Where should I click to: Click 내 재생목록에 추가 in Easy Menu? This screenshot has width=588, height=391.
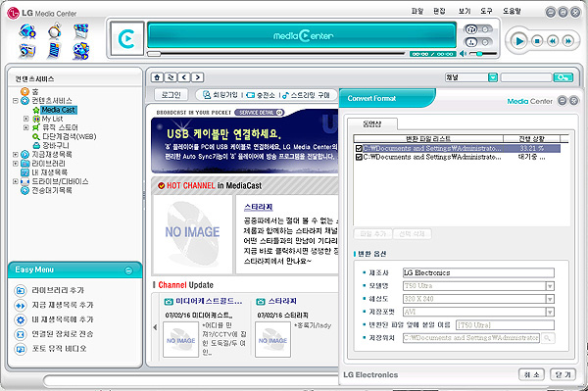pyautogui.click(x=63, y=319)
